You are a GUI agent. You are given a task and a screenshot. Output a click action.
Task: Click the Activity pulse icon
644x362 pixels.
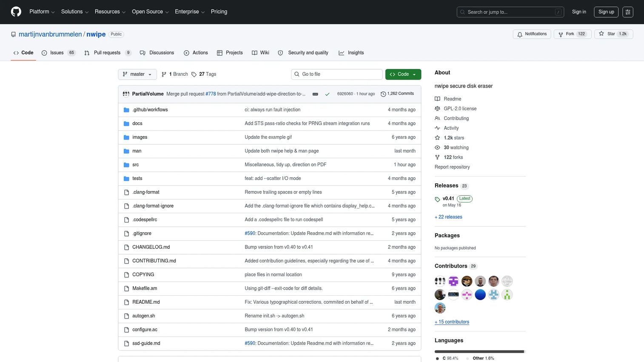tap(437, 128)
